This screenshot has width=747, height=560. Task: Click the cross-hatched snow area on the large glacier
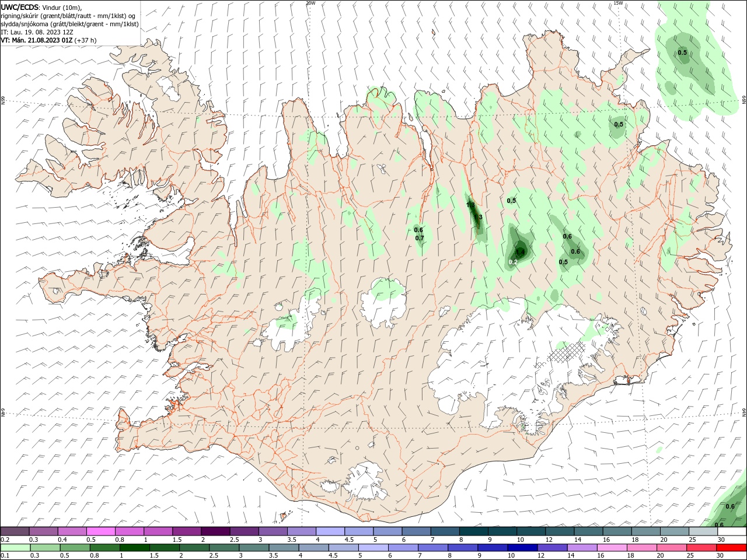point(566,352)
